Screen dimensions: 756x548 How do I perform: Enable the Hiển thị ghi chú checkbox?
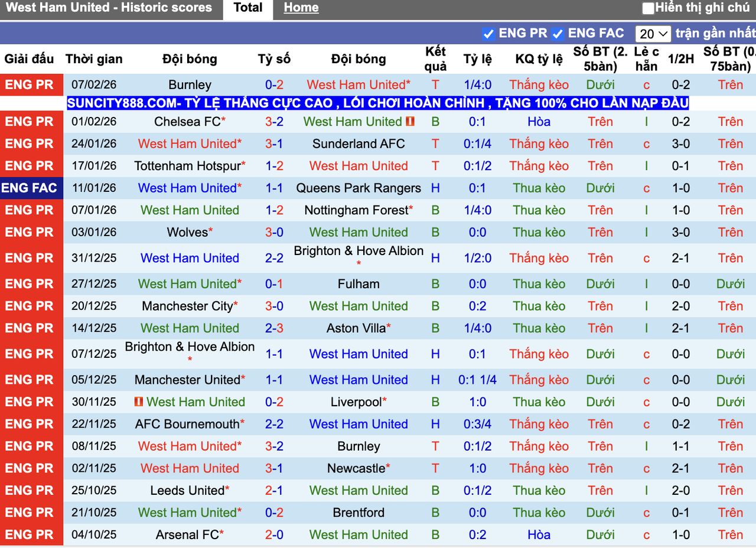click(x=647, y=8)
